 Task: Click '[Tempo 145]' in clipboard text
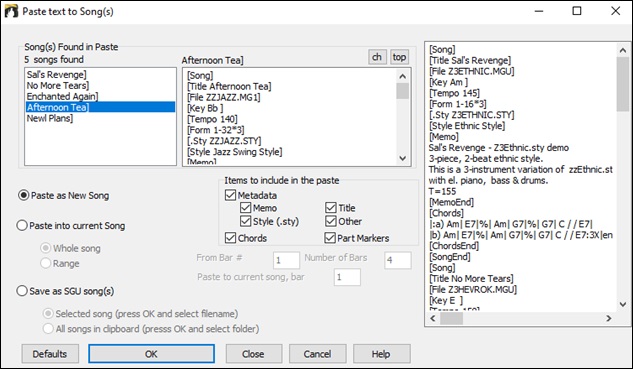coord(454,93)
